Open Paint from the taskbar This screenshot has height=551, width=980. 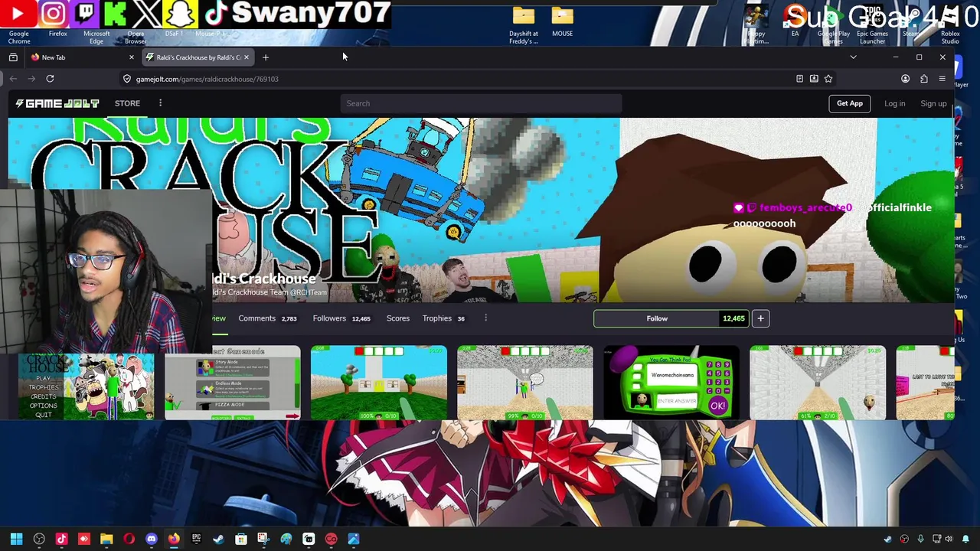[x=286, y=539]
